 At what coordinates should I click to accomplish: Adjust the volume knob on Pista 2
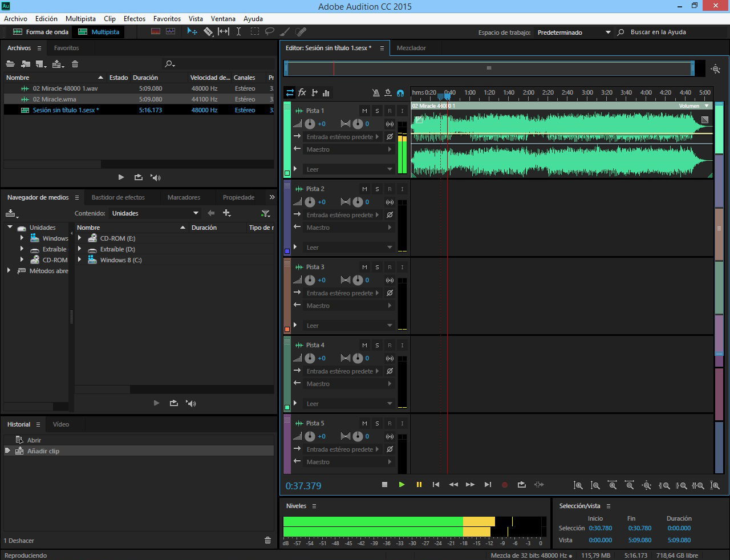(x=311, y=202)
